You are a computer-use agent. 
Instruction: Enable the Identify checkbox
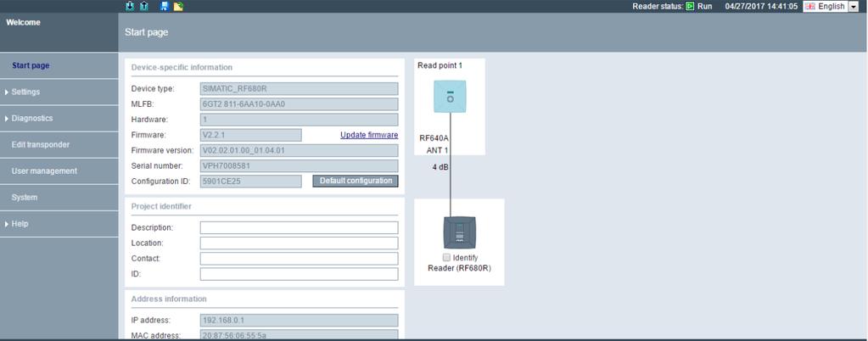pos(447,257)
